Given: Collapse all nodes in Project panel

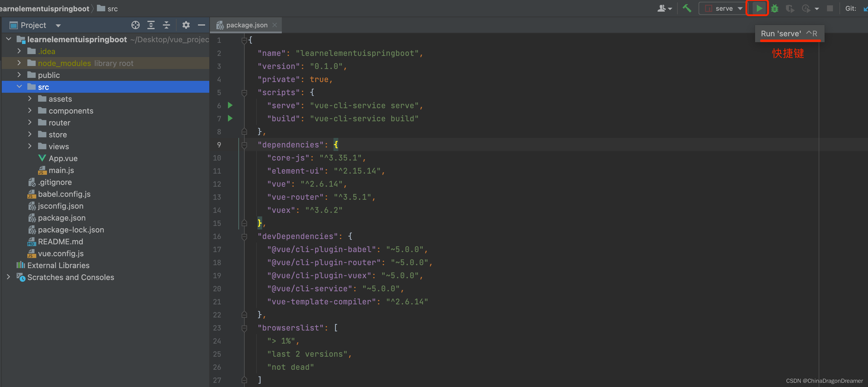Looking at the screenshot, I should pyautogui.click(x=166, y=25).
